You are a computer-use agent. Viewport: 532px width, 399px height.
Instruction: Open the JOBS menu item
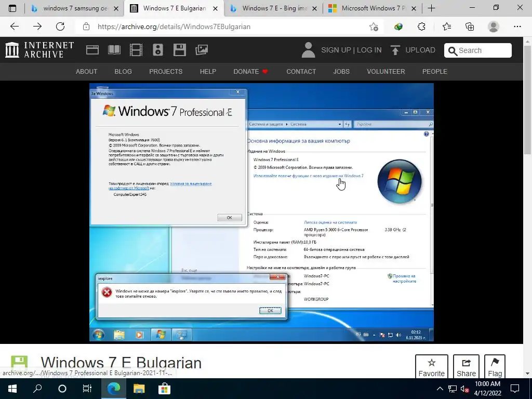[341, 72]
